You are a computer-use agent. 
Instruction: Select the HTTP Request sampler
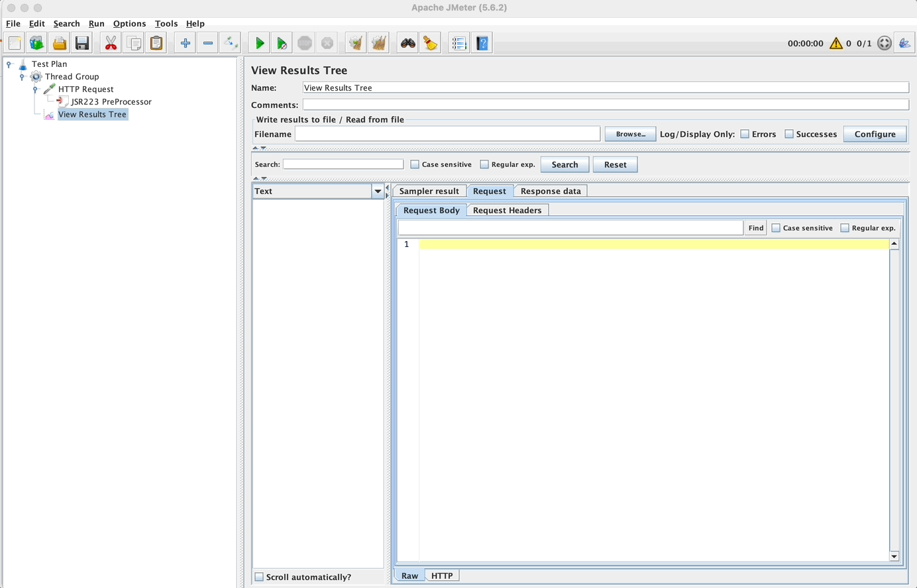[85, 89]
